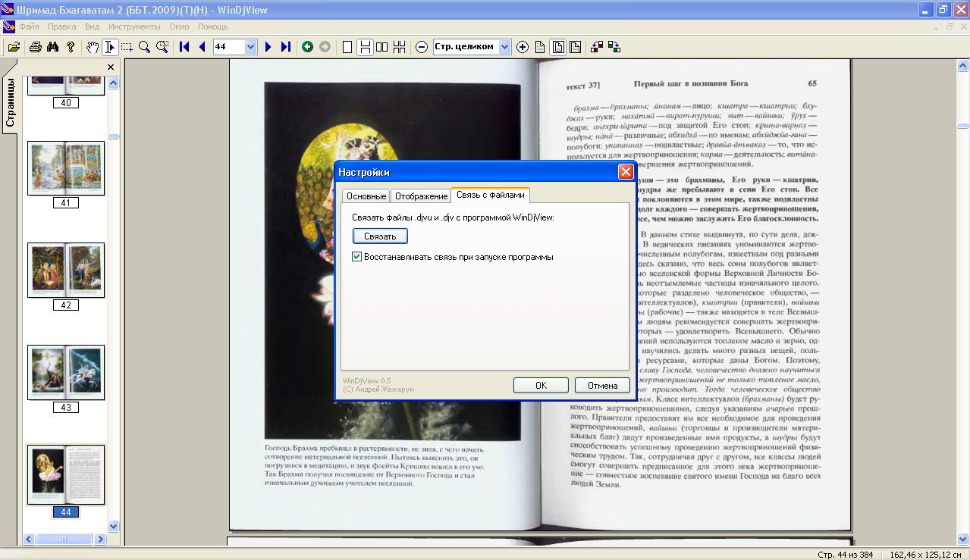970x560 pixels.
Task: Select the rectangle selection tool
Action: click(127, 47)
